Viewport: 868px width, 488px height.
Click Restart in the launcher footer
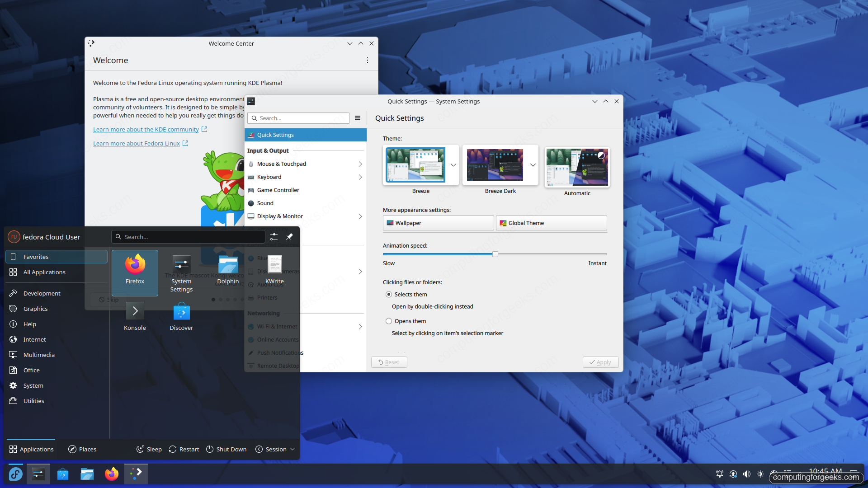click(x=184, y=449)
